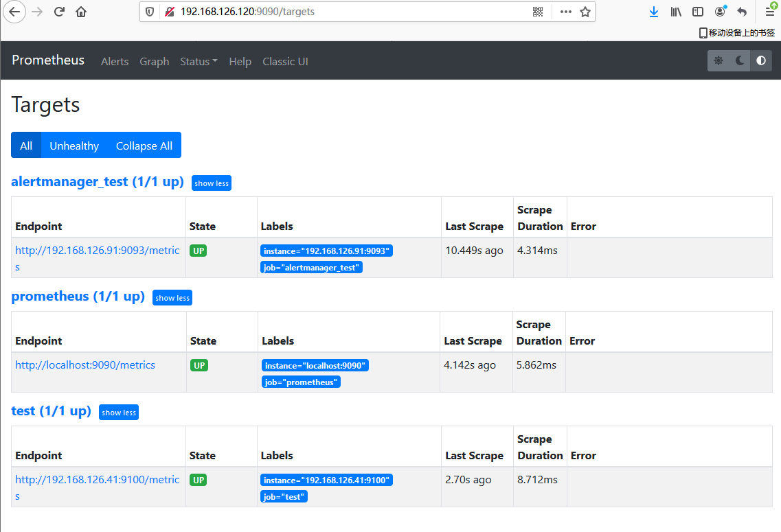Click the job="alertmanager_test" label badge

[x=311, y=267]
